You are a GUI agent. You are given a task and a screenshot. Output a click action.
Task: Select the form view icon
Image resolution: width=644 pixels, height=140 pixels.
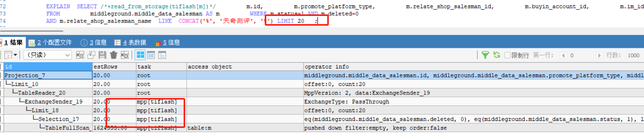[x=151, y=55]
